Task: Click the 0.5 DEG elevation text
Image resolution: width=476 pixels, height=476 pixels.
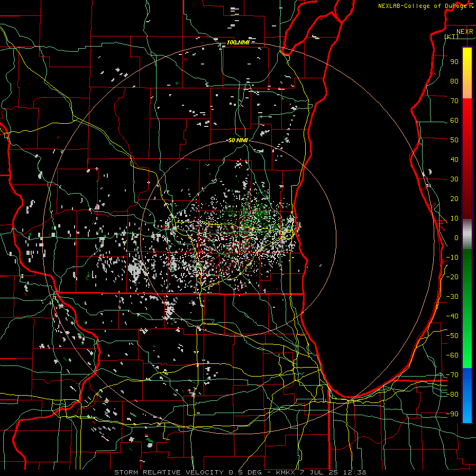Action: pos(244,472)
